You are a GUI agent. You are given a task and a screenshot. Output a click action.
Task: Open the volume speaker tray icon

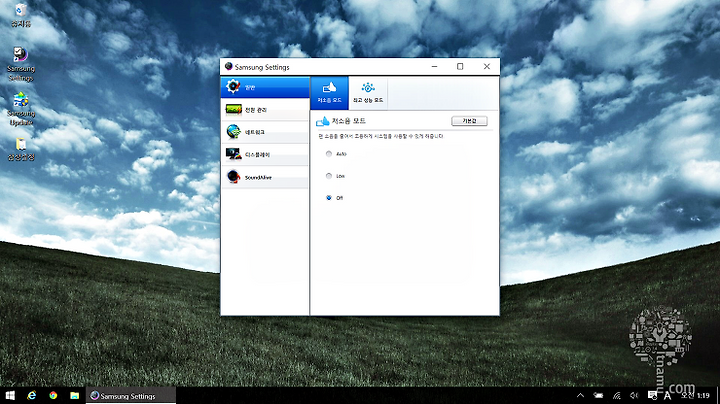tap(634, 395)
